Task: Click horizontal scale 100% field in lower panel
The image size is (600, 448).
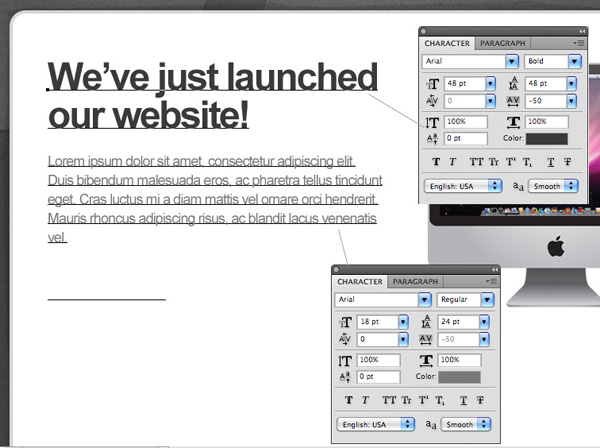Action: [459, 360]
